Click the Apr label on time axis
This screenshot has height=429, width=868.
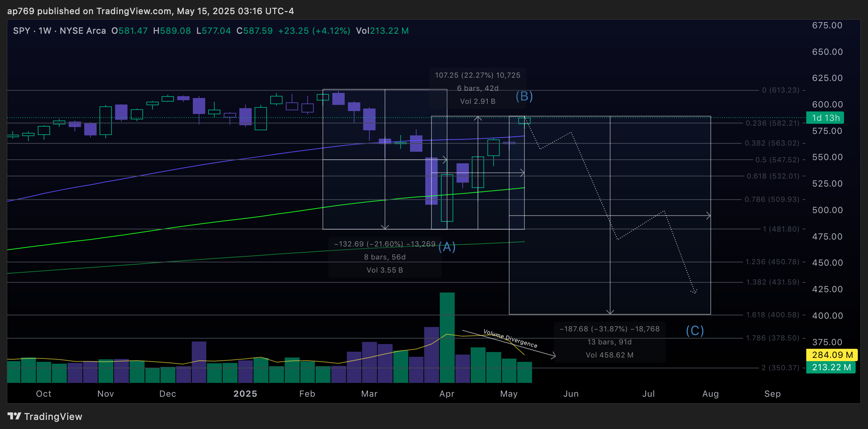(447, 394)
